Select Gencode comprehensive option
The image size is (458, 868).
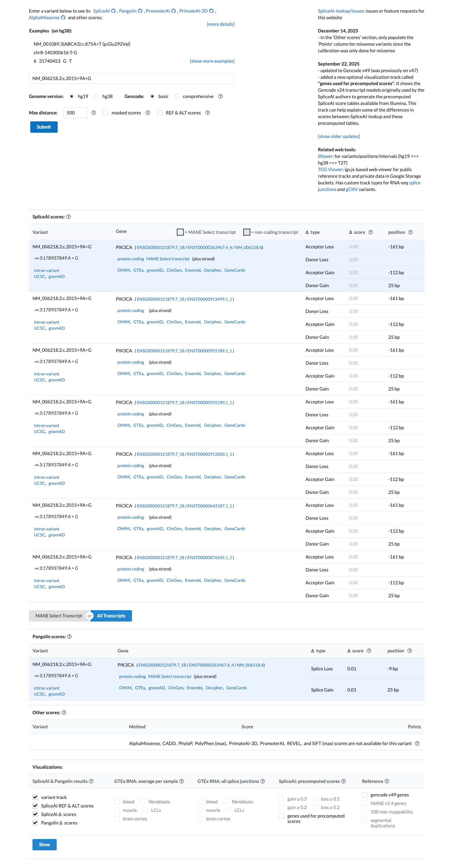[176, 96]
